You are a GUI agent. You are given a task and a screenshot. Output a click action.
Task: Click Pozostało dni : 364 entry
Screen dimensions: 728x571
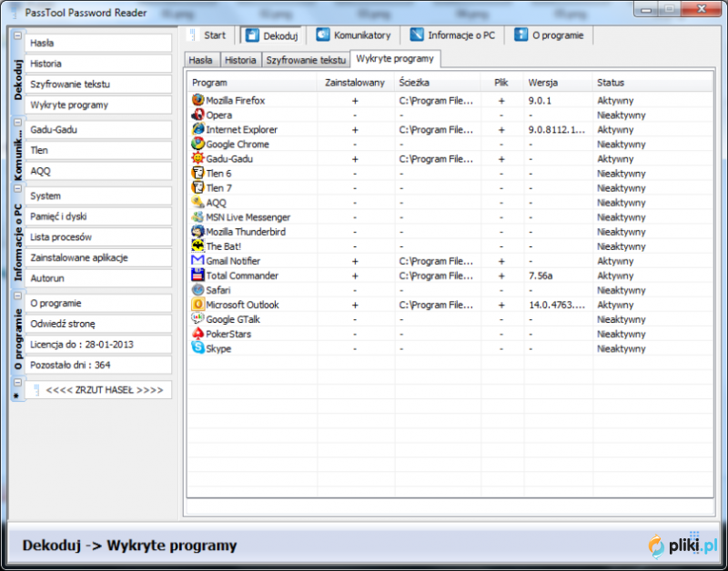pyautogui.click(x=98, y=365)
